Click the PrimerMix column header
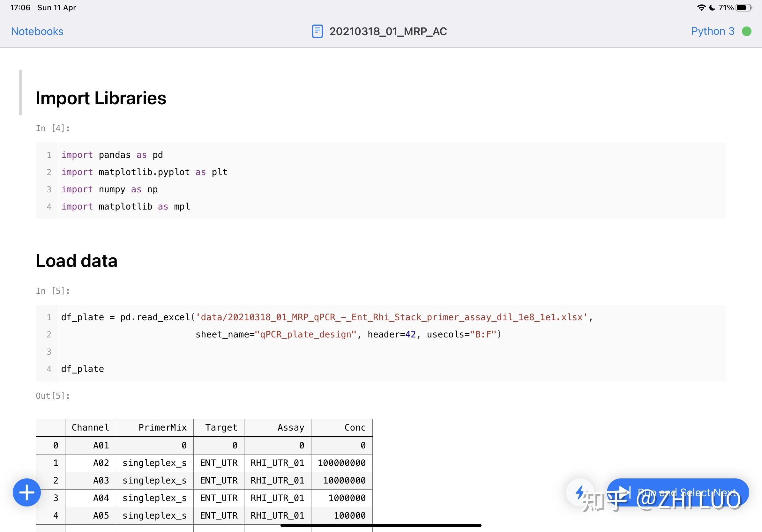 pos(162,427)
